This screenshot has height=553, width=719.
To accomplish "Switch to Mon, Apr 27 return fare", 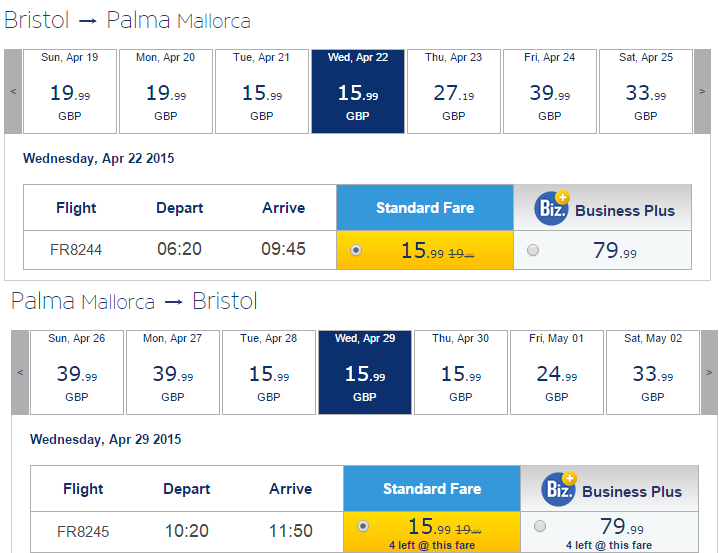I will pyautogui.click(x=172, y=372).
